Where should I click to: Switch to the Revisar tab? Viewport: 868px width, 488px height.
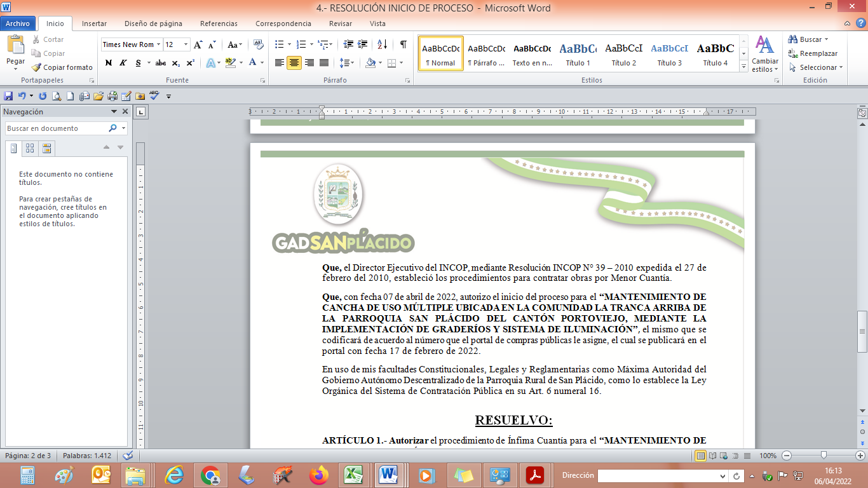click(x=340, y=24)
